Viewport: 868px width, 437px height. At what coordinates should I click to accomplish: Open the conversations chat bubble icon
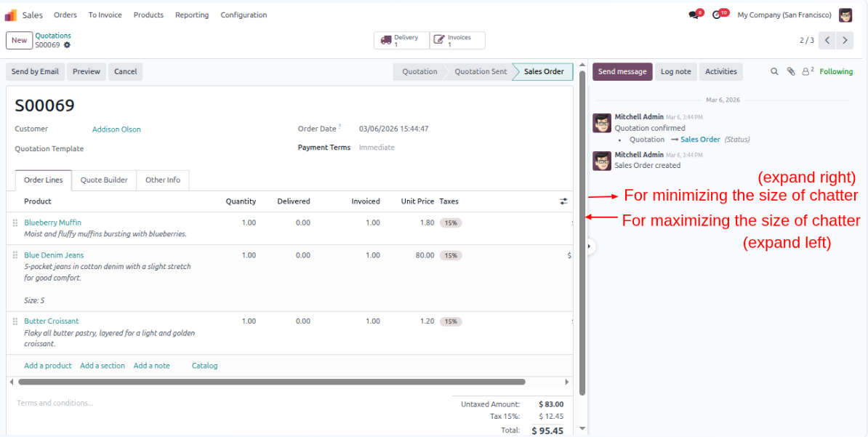tap(694, 15)
